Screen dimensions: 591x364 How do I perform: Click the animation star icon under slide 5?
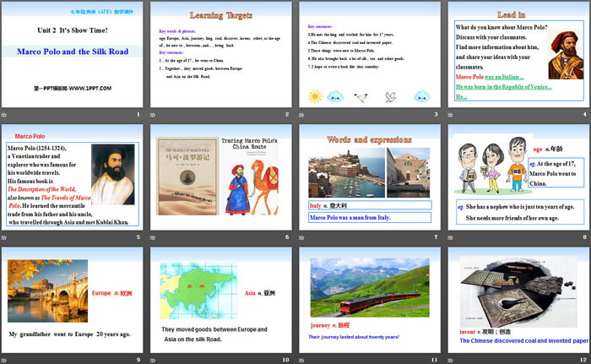[x=4, y=237]
